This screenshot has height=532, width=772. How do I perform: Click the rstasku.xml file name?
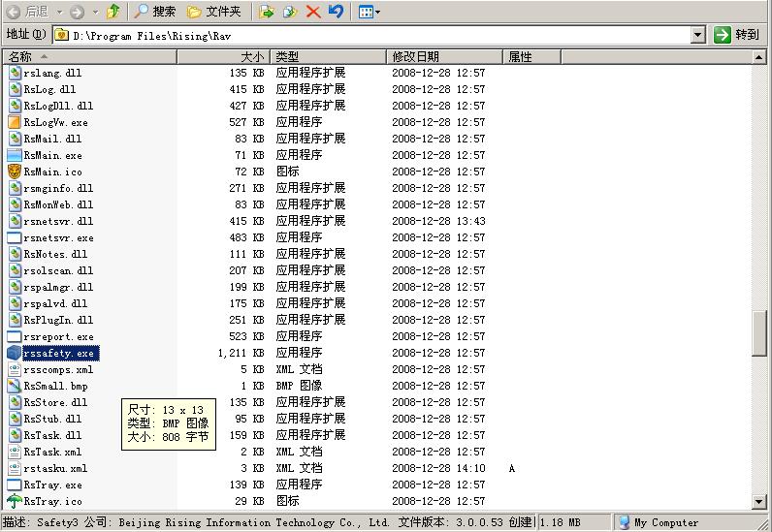tap(55, 468)
